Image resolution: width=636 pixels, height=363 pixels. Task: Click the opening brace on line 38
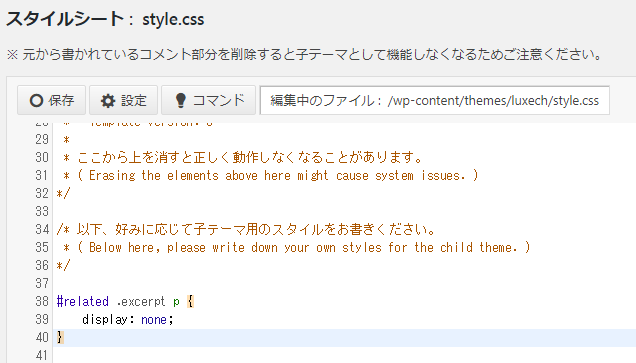[x=190, y=301]
